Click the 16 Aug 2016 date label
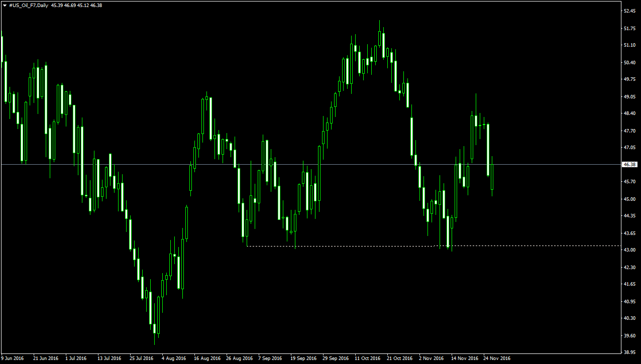 coord(207,358)
